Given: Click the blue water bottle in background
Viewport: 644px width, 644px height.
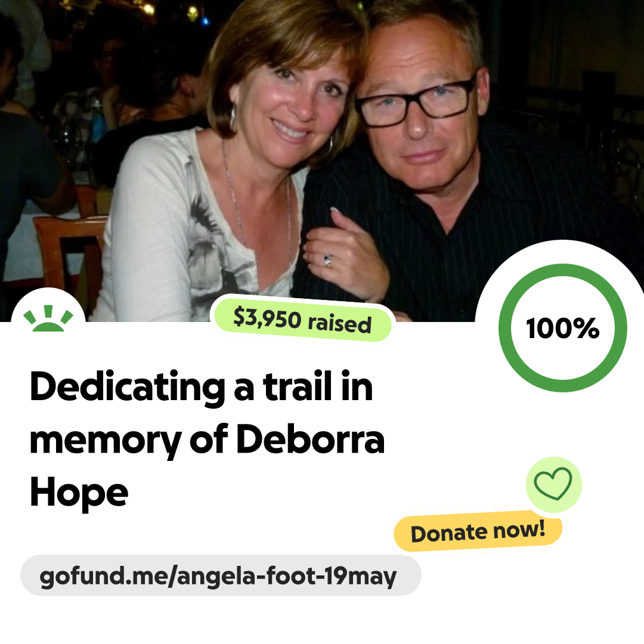Looking at the screenshot, I should pos(97,120).
